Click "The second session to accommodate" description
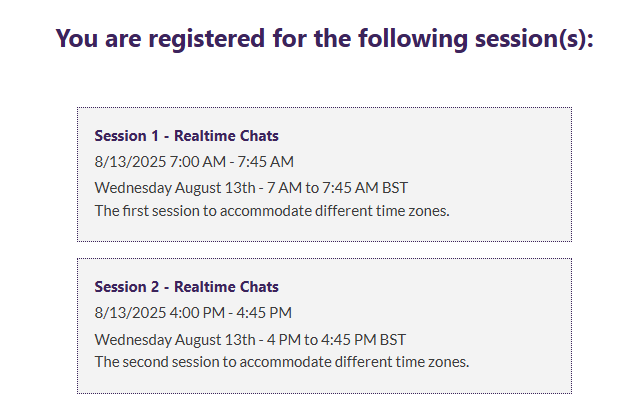643x420 pixels. coord(281,361)
